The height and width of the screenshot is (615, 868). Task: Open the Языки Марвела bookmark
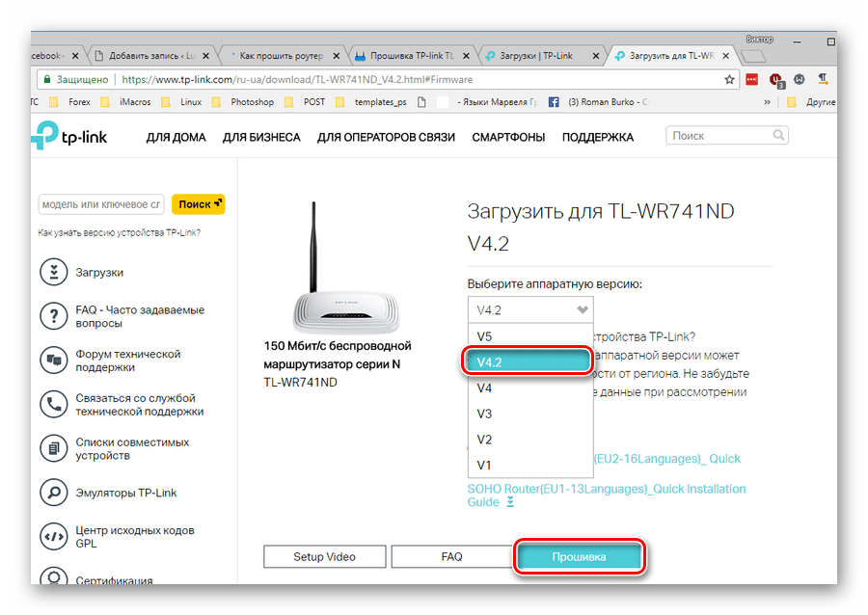pyautogui.click(x=488, y=102)
